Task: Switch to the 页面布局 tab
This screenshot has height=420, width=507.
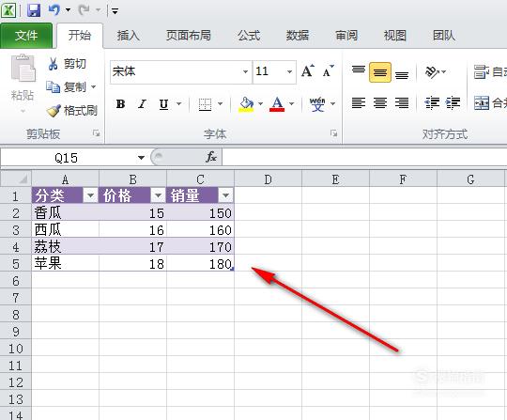Action: pos(189,36)
